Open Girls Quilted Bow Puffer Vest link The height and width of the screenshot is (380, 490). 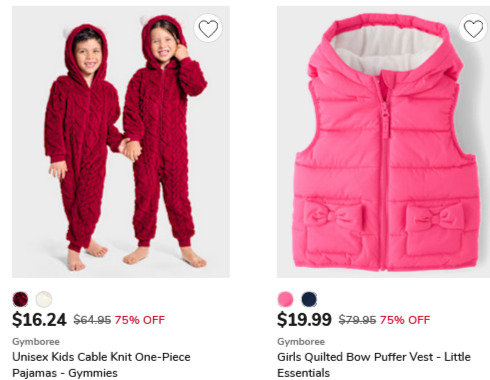[374, 365]
